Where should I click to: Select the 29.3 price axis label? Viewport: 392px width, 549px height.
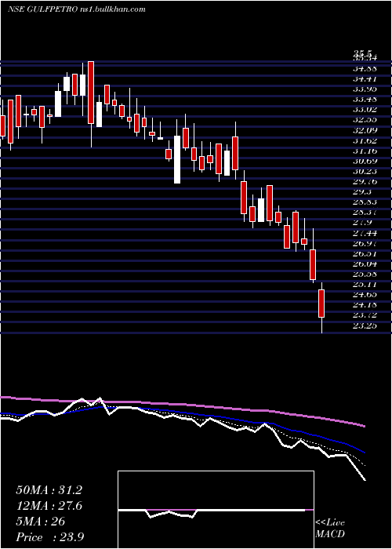pos(362,192)
